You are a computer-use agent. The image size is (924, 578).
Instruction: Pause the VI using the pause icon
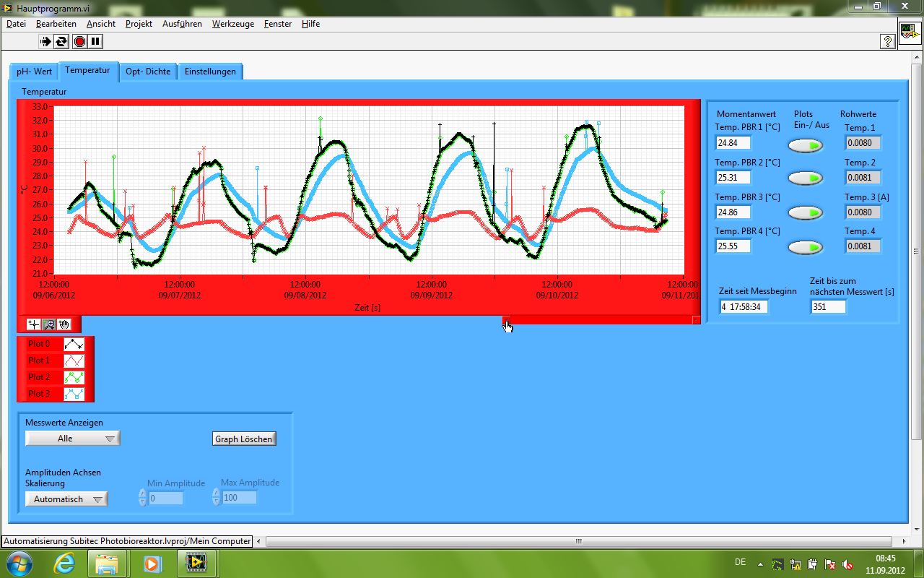95,41
